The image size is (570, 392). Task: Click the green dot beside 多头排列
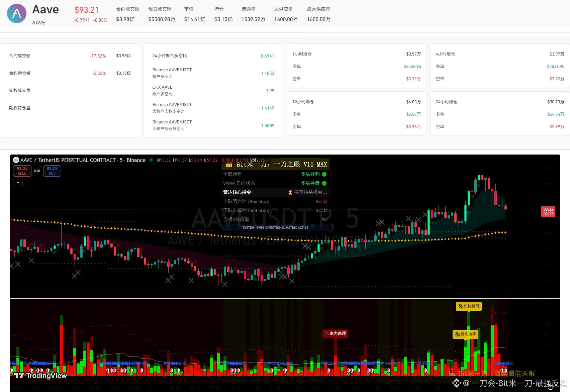tap(324, 174)
